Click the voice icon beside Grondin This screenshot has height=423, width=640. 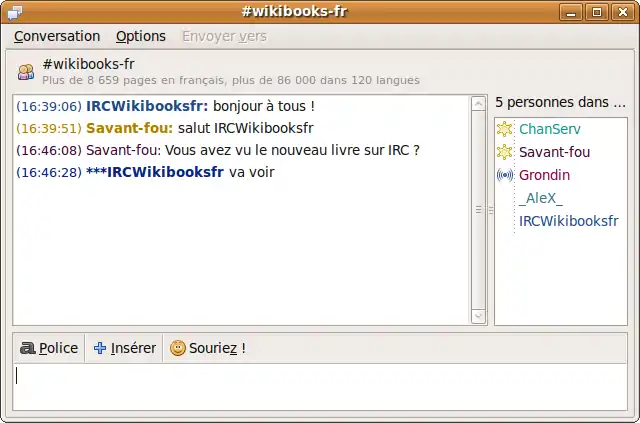(505, 175)
